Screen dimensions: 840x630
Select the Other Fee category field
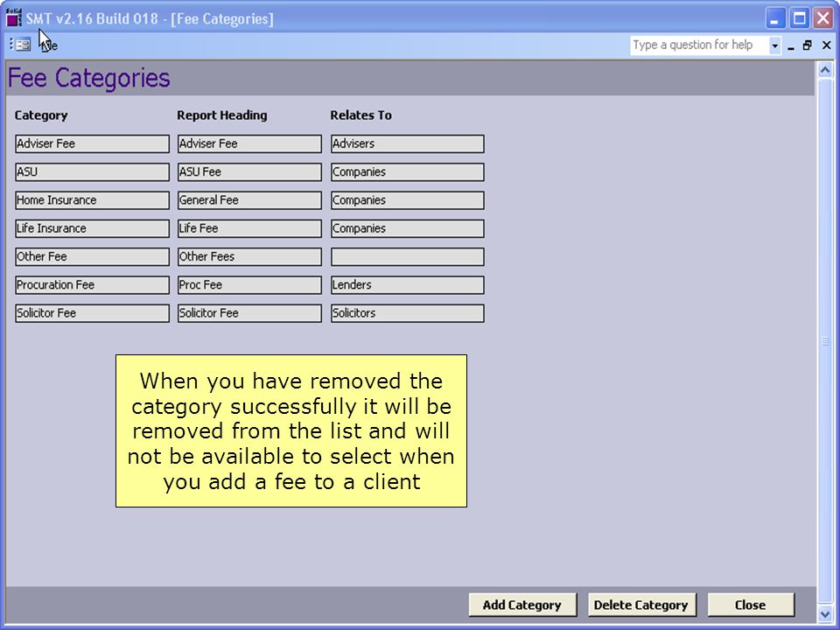[x=92, y=256]
